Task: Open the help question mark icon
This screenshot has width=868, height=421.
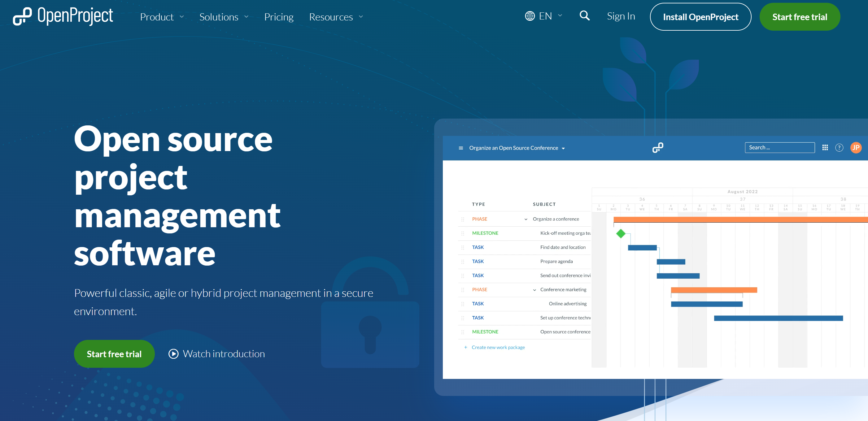Action: click(x=839, y=148)
